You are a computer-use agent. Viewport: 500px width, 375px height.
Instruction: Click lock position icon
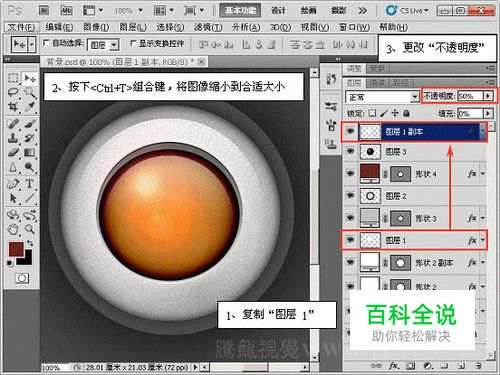395,113
